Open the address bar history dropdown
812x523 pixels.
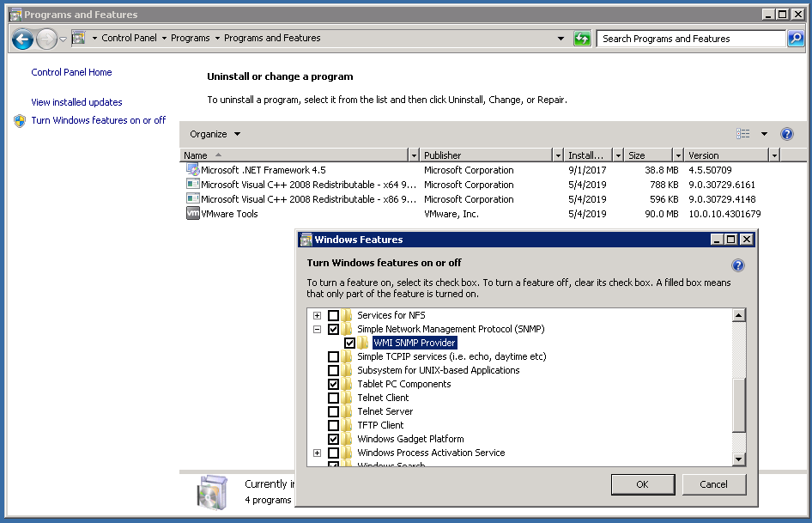(561, 39)
